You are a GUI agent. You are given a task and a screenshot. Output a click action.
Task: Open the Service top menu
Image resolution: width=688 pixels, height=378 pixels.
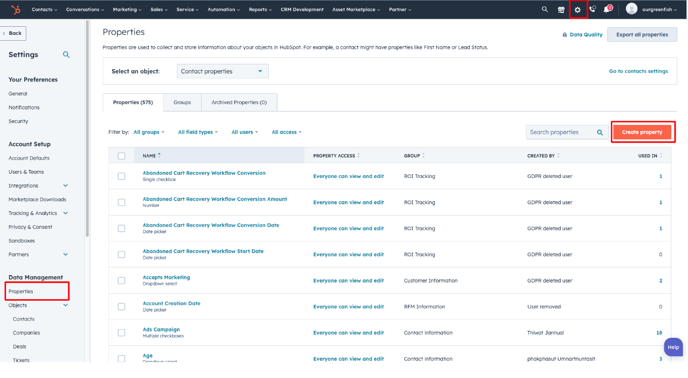click(187, 9)
